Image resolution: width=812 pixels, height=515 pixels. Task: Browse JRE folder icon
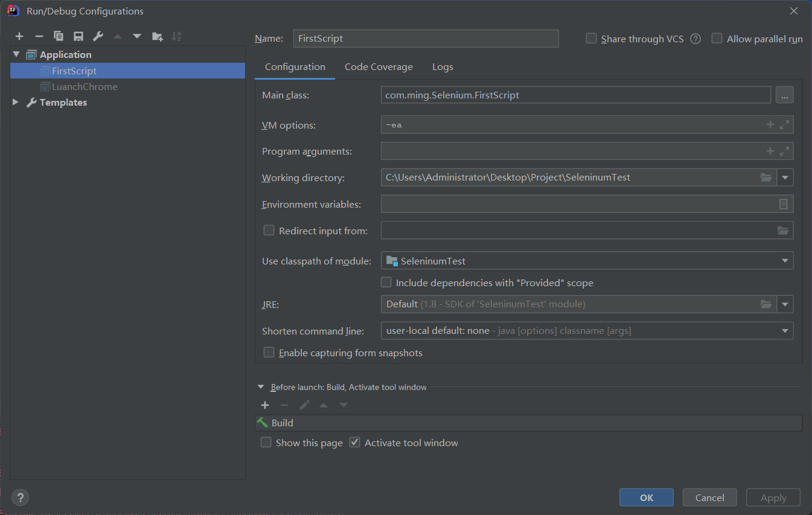(766, 304)
